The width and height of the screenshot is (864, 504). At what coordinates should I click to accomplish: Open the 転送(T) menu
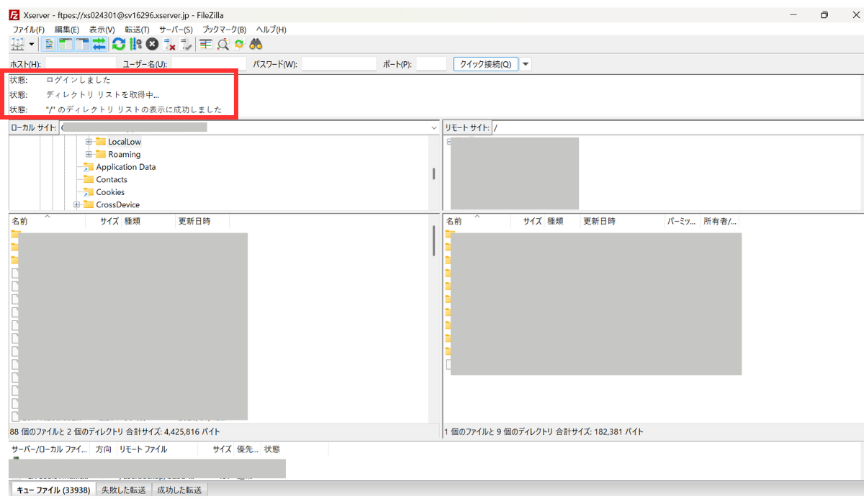pos(137,30)
